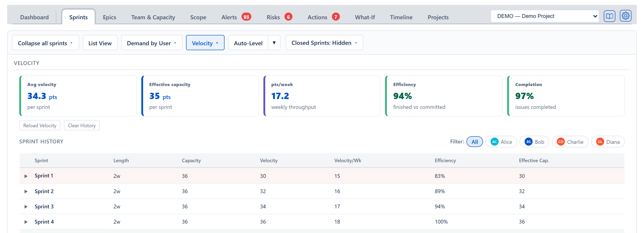Open settings via gear icon
The image size is (644, 233).
pos(625,16)
